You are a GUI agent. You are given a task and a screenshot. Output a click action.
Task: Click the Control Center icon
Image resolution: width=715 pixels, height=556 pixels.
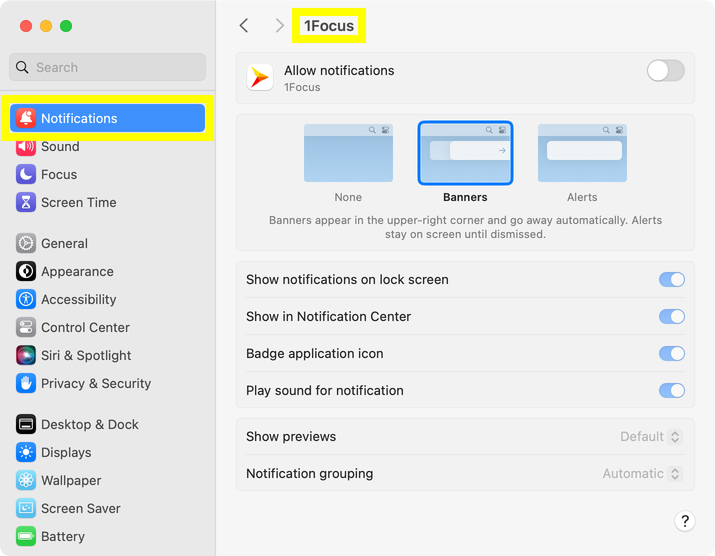(26, 327)
